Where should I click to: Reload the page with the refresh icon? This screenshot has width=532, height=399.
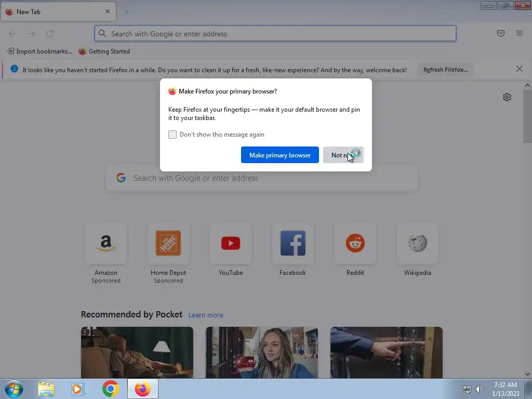50,34
